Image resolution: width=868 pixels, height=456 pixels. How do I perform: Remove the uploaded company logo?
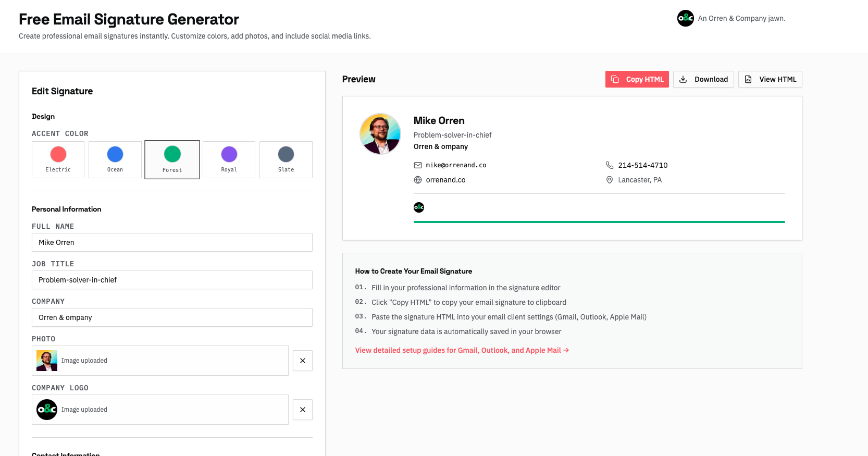click(x=303, y=410)
